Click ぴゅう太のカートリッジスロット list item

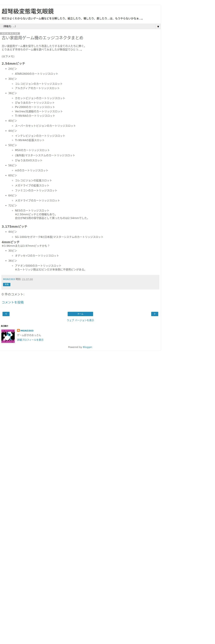pyautogui.click(x=35, y=103)
